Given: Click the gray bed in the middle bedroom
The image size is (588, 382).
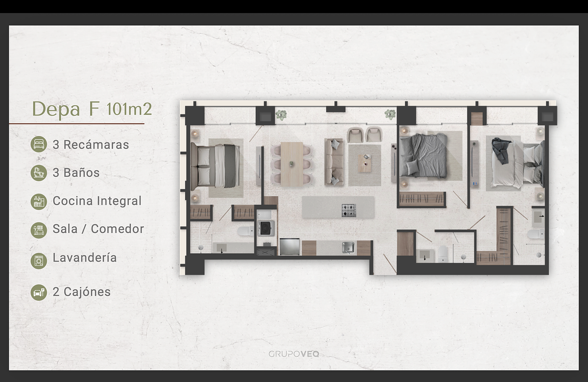Looking at the screenshot, I should click(x=423, y=155).
